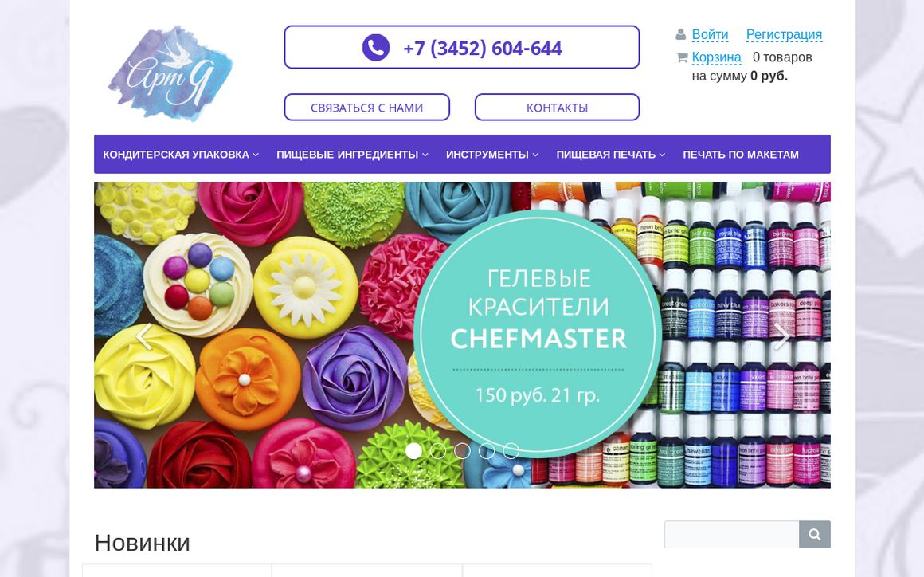The height and width of the screenshot is (577, 924).
Task: Click the Арт Я watercolor logo
Action: tap(170, 73)
